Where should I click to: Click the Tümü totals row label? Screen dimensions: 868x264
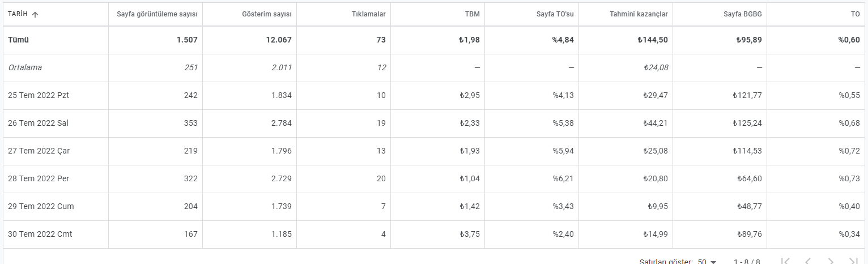pyautogui.click(x=18, y=40)
